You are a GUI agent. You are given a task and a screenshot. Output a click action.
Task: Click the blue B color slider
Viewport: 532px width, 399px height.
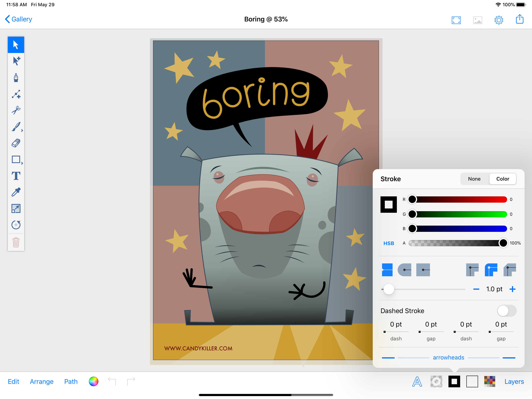click(x=458, y=229)
